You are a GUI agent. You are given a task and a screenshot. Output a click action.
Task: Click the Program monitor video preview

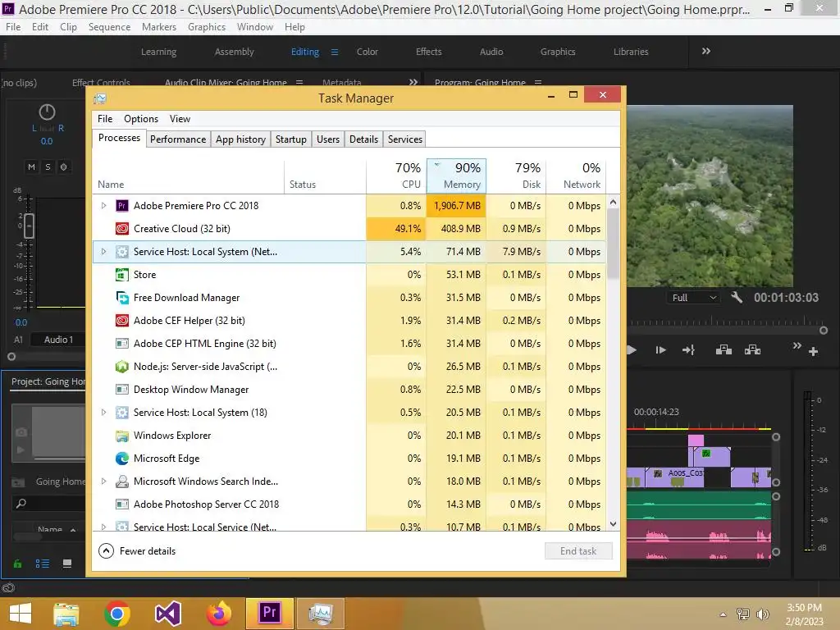tap(710, 196)
